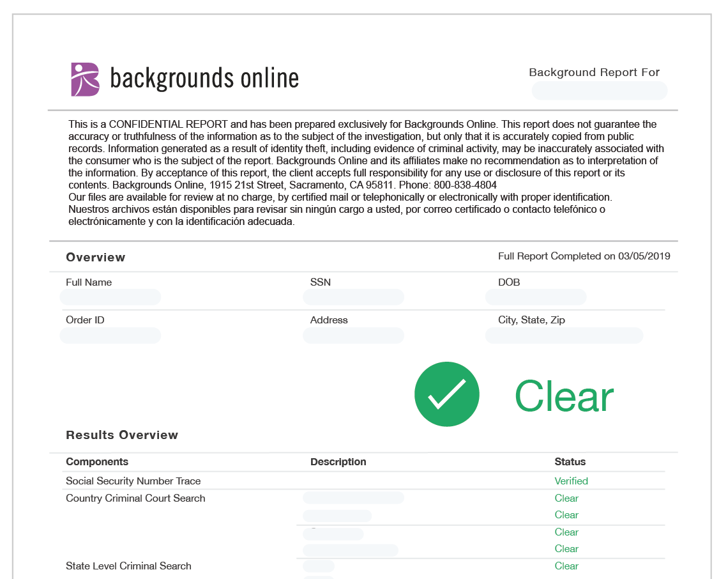Click 'Full Report Completed on 03/05/2019'
This screenshot has height=579, width=728.
(x=584, y=256)
